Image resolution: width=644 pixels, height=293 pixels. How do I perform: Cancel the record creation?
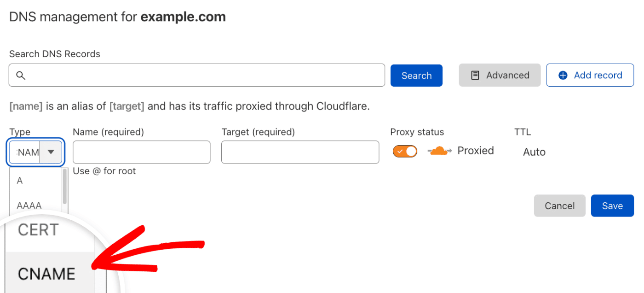(x=559, y=205)
